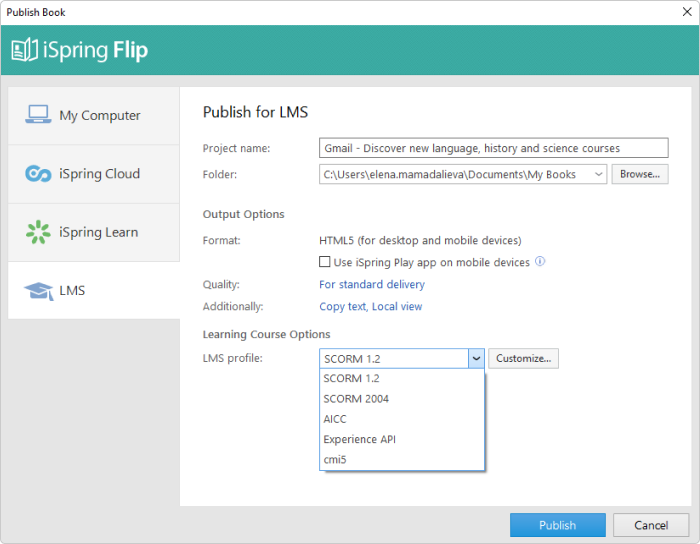Screen dimensions: 700x544
Task: Collapse the LMS profile dropdown arrow
Action: 476,358
